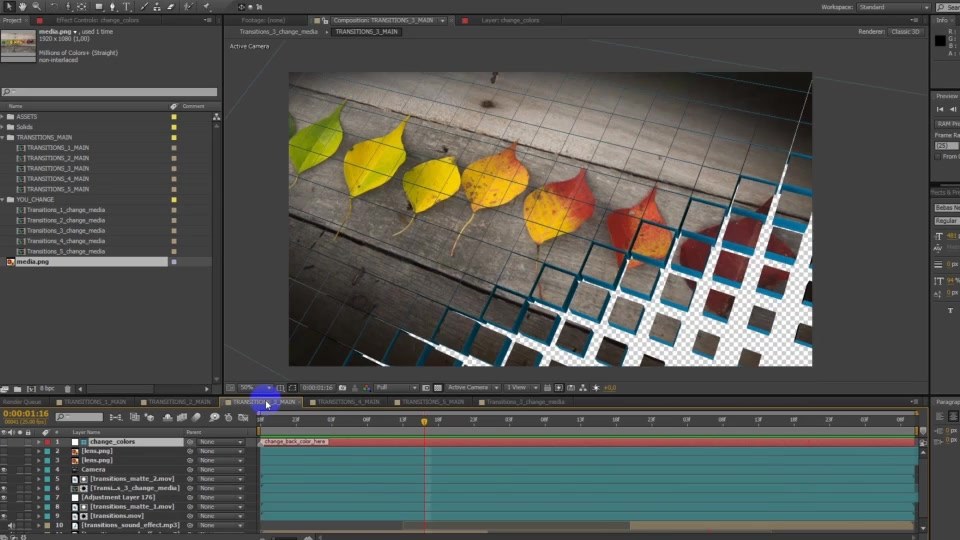Image resolution: width=960 pixels, height=540 pixels.
Task: Click Transitions_3_change_media breadcrumb in viewer
Action: click(x=279, y=31)
